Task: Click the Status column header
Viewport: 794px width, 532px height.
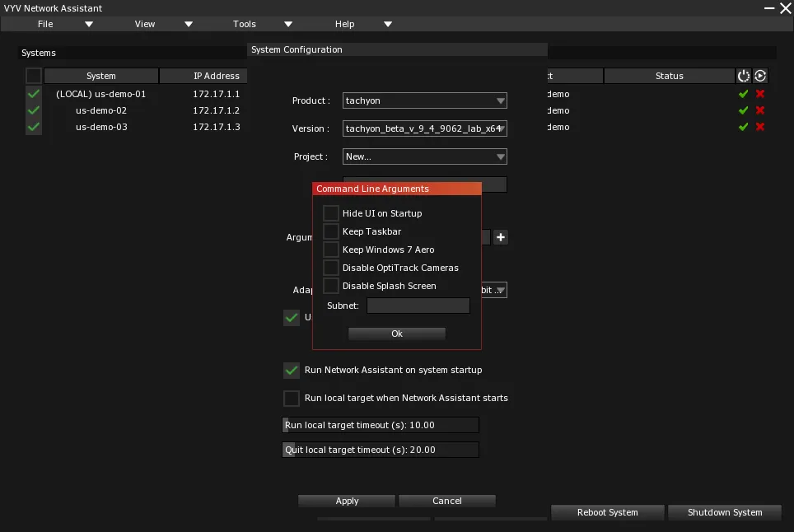Action: [x=669, y=76]
